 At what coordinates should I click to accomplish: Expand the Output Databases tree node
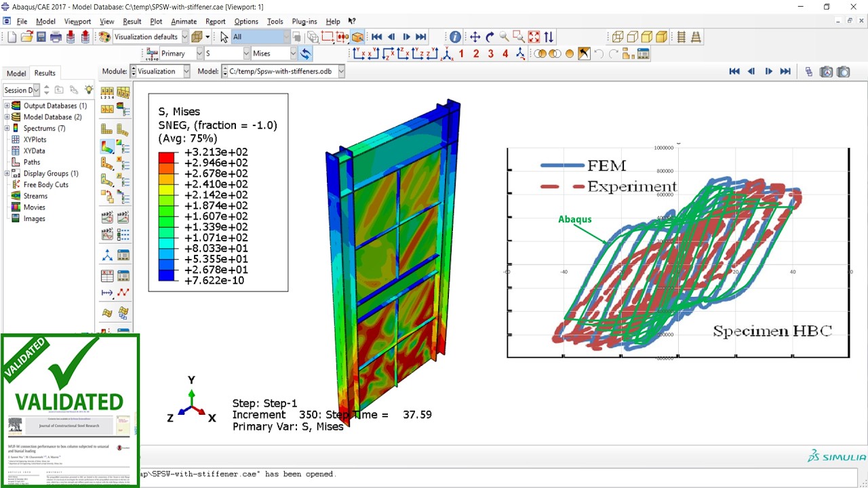7,106
